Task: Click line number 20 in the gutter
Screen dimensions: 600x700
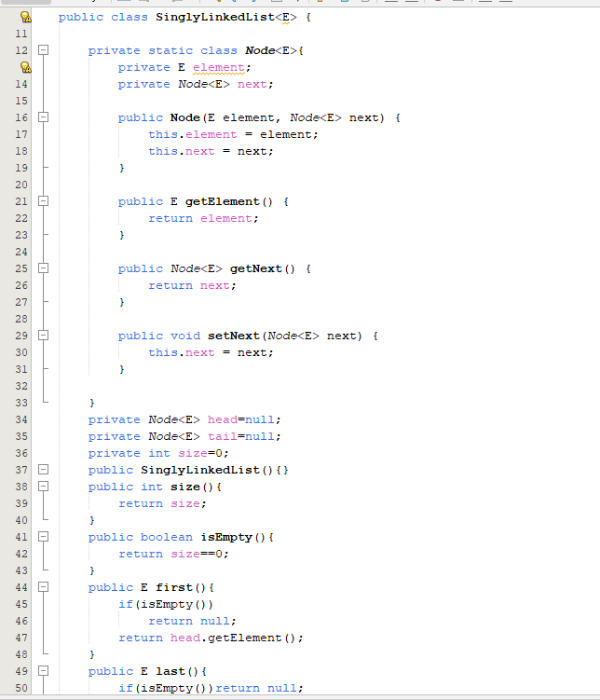Action: click(21, 185)
